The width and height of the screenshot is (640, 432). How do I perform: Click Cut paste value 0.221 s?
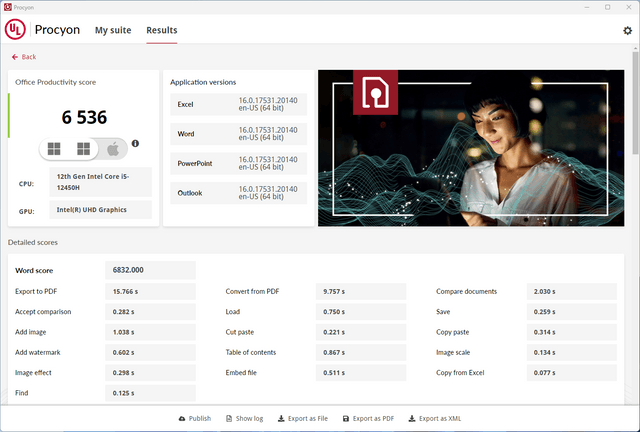pyautogui.click(x=361, y=332)
